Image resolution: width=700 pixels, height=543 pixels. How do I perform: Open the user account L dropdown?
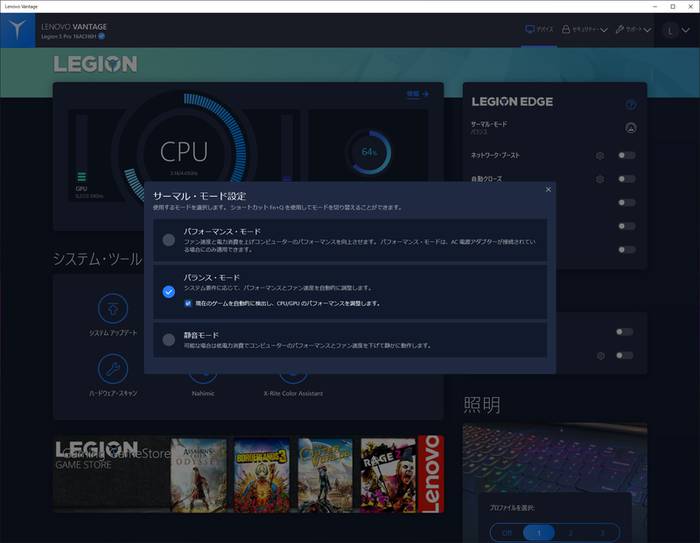676,30
